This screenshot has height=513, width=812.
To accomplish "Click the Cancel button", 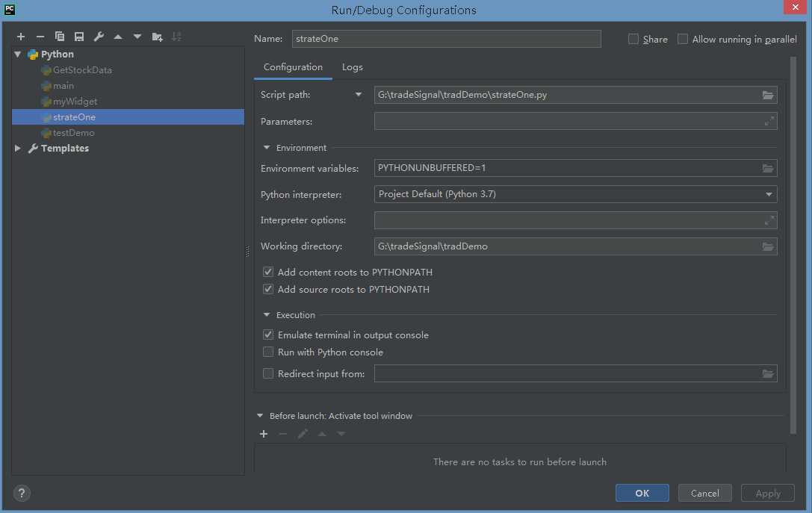I will [704, 494].
